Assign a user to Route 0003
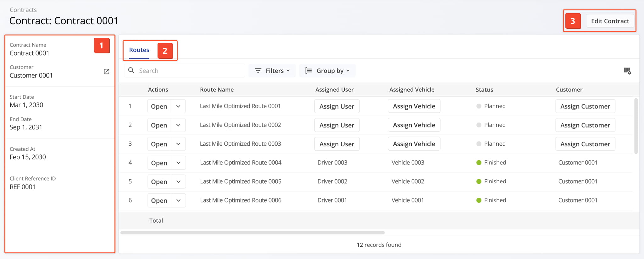This screenshot has width=644, height=259. (337, 144)
